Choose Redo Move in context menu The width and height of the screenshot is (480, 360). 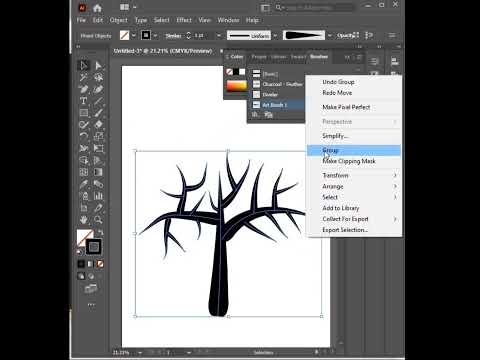coord(354,93)
